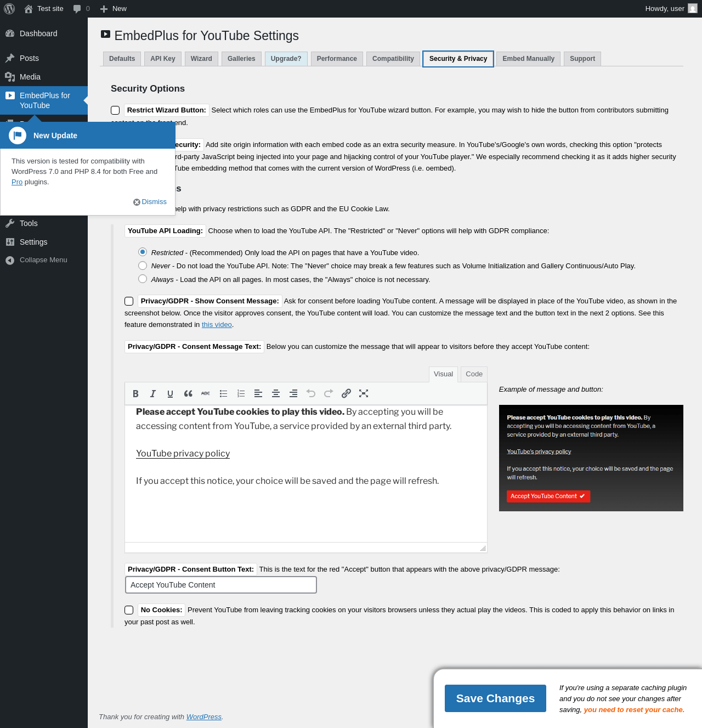Click the Redo arrow in editor toolbar
The height and width of the screenshot is (728, 702).
pos(329,393)
